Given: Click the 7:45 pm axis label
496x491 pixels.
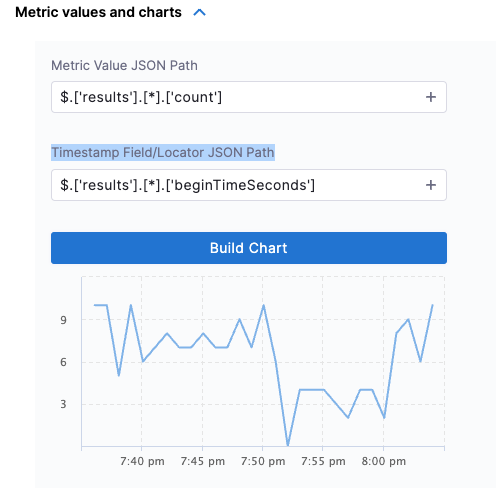Looking at the screenshot, I should [x=203, y=461].
